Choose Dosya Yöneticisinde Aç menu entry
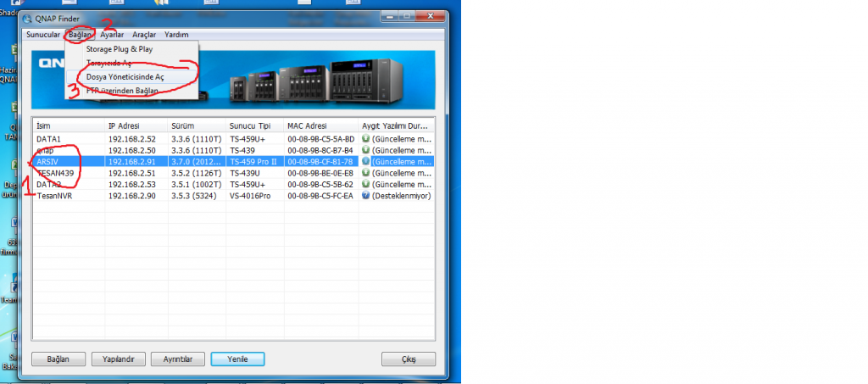This screenshot has width=868, height=384. (x=131, y=77)
